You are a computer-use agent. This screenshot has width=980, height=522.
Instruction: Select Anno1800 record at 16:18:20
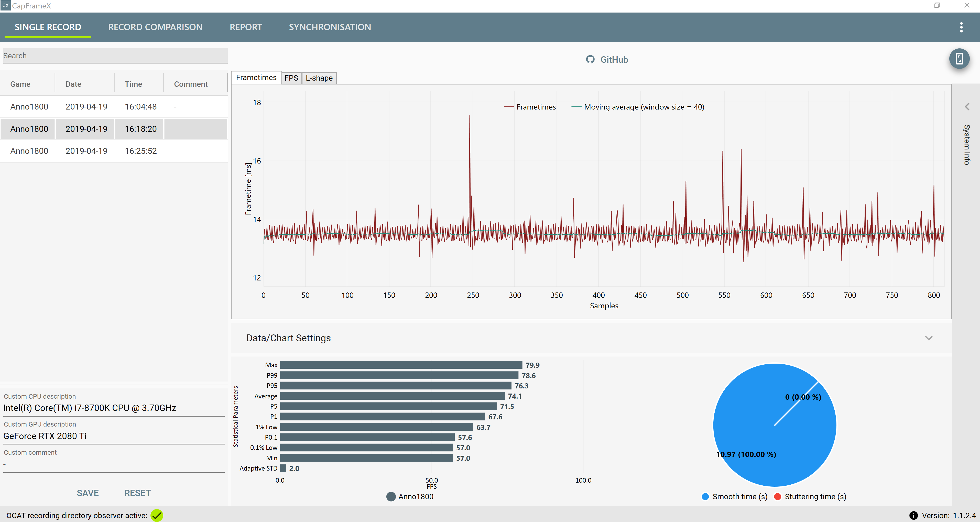114,129
